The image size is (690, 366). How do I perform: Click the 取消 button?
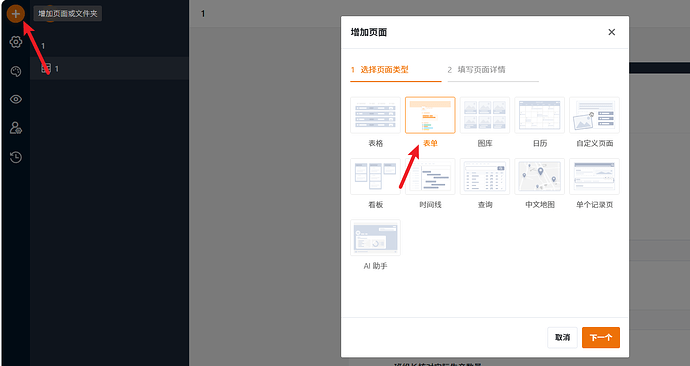click(x=562, y=337)
